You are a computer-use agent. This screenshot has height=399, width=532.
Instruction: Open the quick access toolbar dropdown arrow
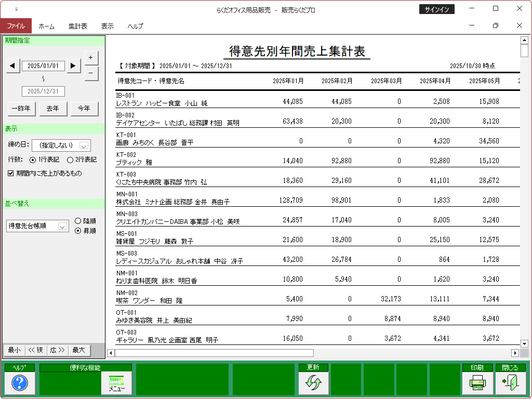coord(16,9)
